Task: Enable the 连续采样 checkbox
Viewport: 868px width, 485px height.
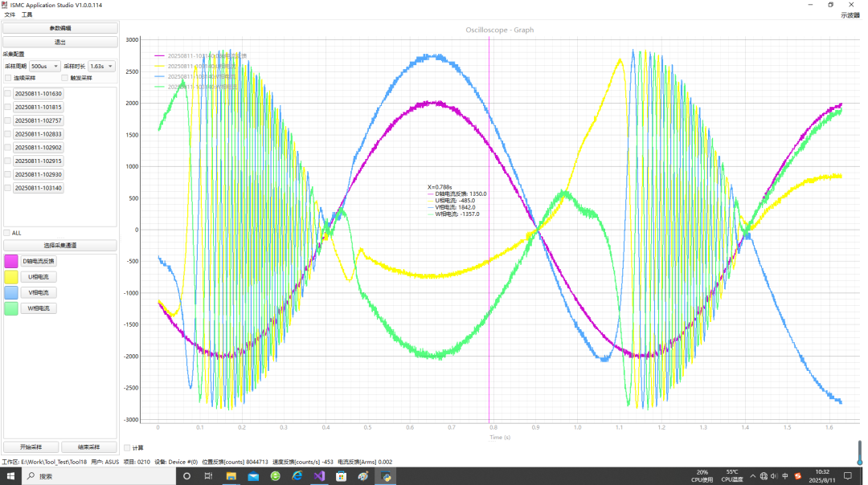Action: point(8,78)
